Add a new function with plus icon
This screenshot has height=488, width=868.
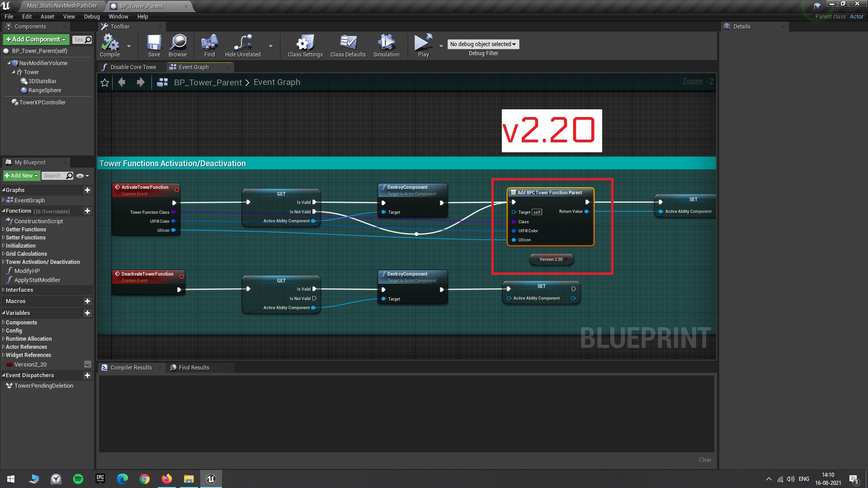(x=87, y=211)
